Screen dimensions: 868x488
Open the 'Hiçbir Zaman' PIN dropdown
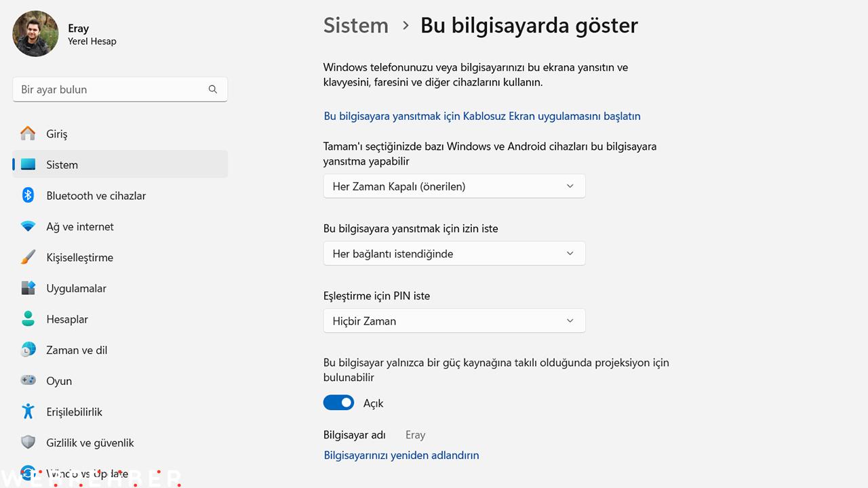[x=454, y=321]
